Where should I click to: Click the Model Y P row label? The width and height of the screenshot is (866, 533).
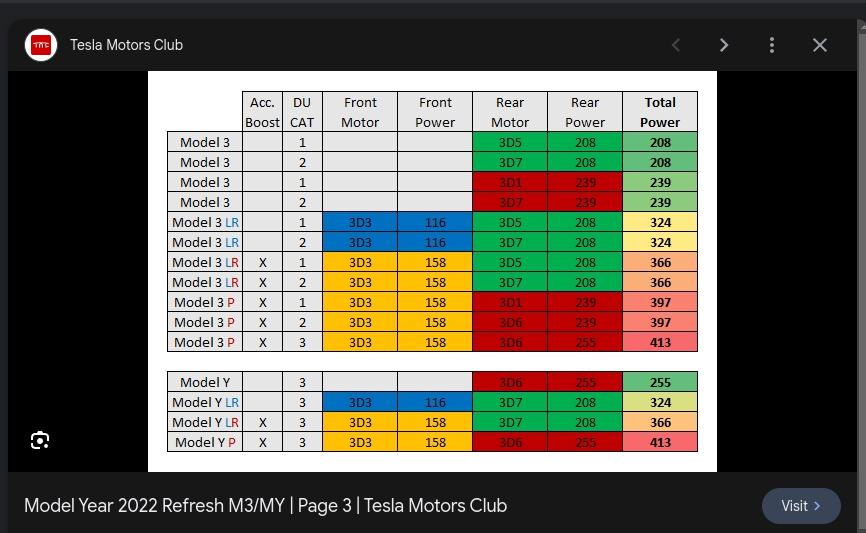click(x=205, y=442)
